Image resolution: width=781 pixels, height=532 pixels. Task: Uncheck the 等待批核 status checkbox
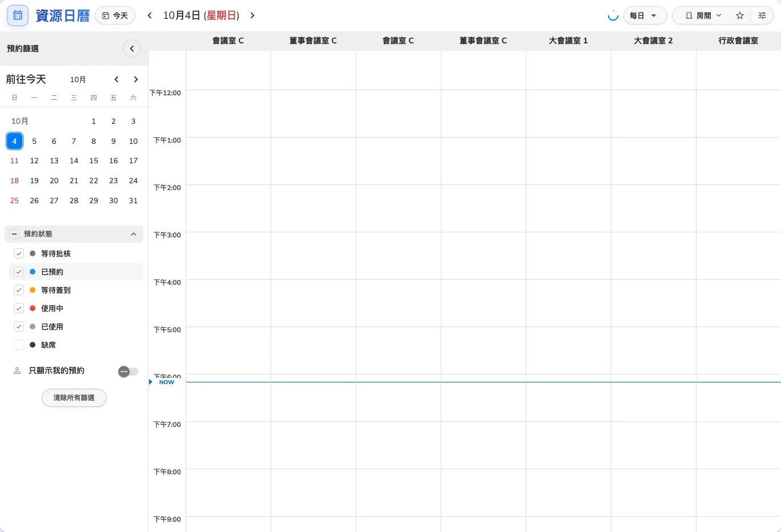[x=19, y=253]
